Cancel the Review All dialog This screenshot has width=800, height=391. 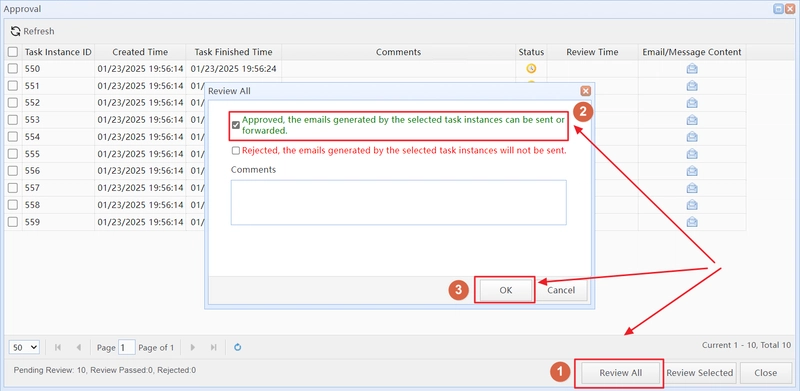click(561, 290)
